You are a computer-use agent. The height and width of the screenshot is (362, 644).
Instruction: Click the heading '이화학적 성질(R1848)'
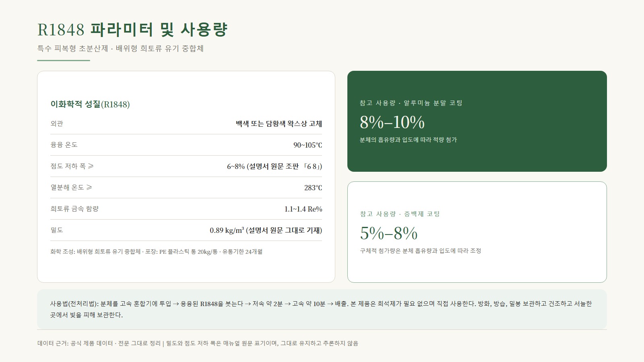click(x=90, y=104)
